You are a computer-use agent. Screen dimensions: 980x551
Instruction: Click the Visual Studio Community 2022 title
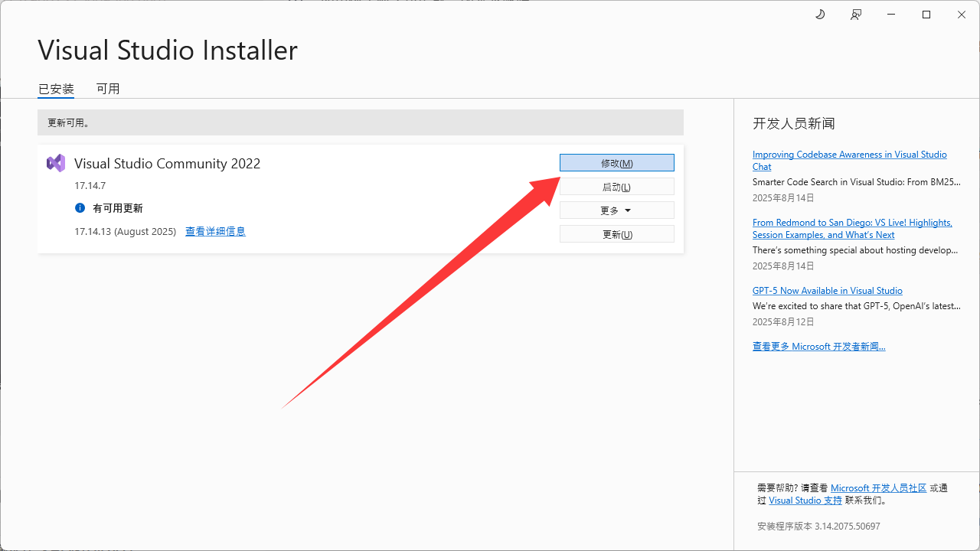coord(168,163)
